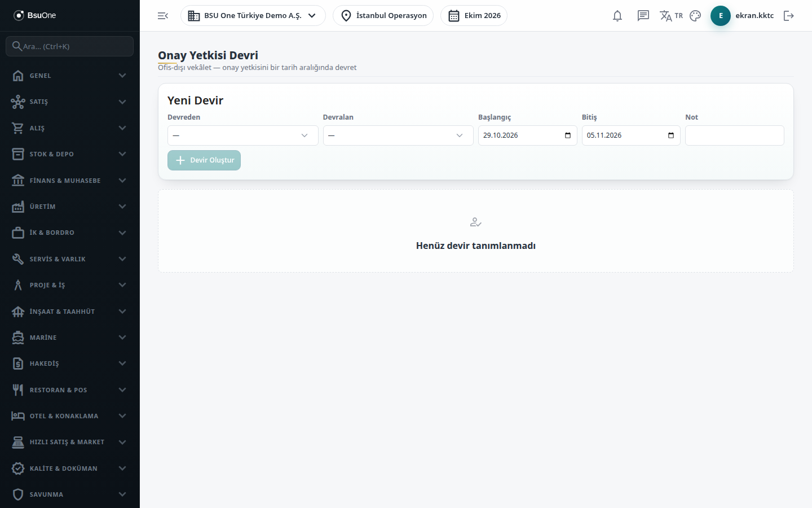Focus the Not text field
This screenshot has height=508, width=812.
(735, 135)
